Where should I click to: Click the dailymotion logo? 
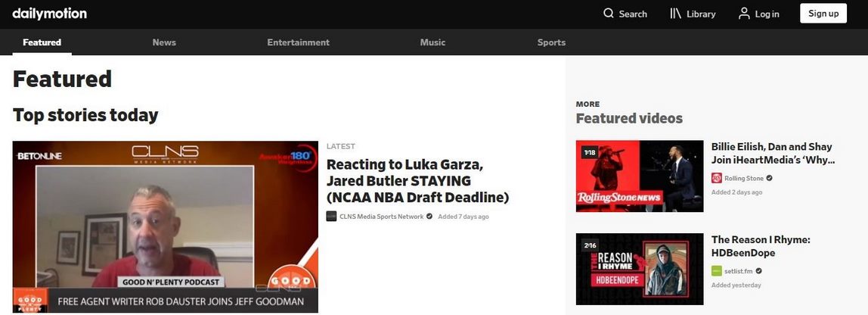click(x=49, y=14)
